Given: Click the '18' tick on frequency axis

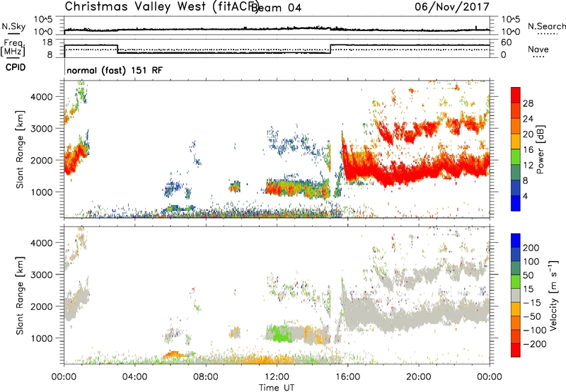Looking at the screenshot, I should [47, 42].
